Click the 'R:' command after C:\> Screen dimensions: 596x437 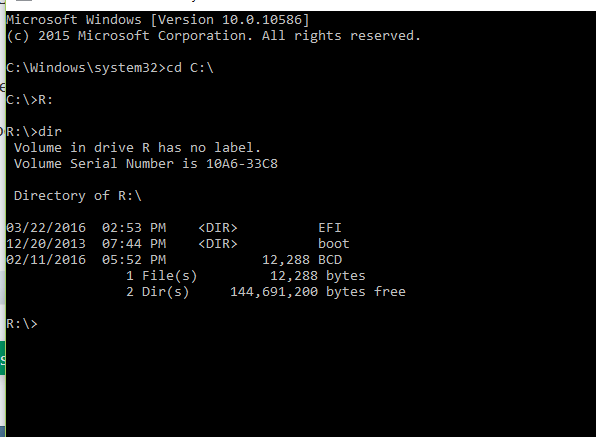tap(46, 100)
